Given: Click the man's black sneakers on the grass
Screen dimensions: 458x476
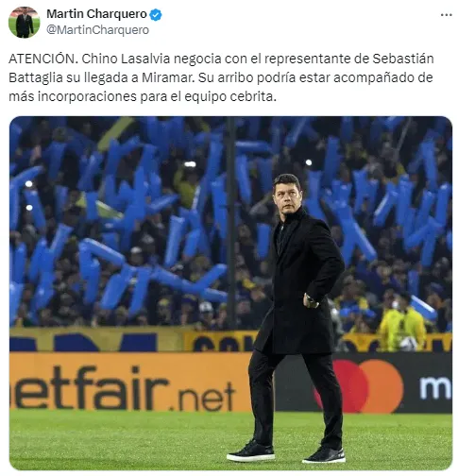Looking at the screenshot, I should click(286, 453).
